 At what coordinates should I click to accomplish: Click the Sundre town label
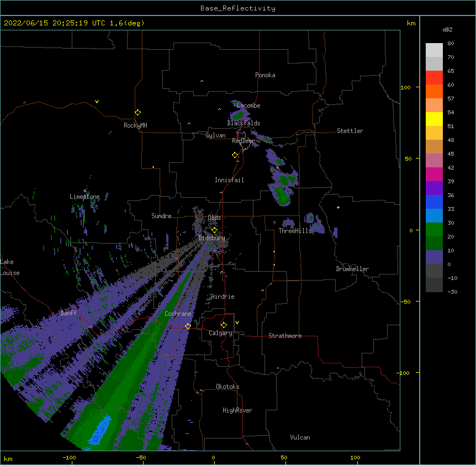pos(161,216)
